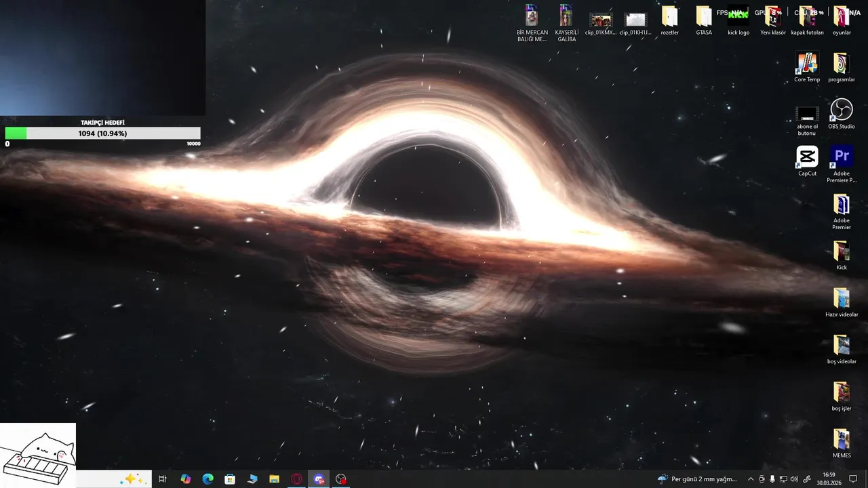Open Task View on the taskbar
Viewport: 868px width, 488px height.
pyautogui.click(x=163, y=479)
